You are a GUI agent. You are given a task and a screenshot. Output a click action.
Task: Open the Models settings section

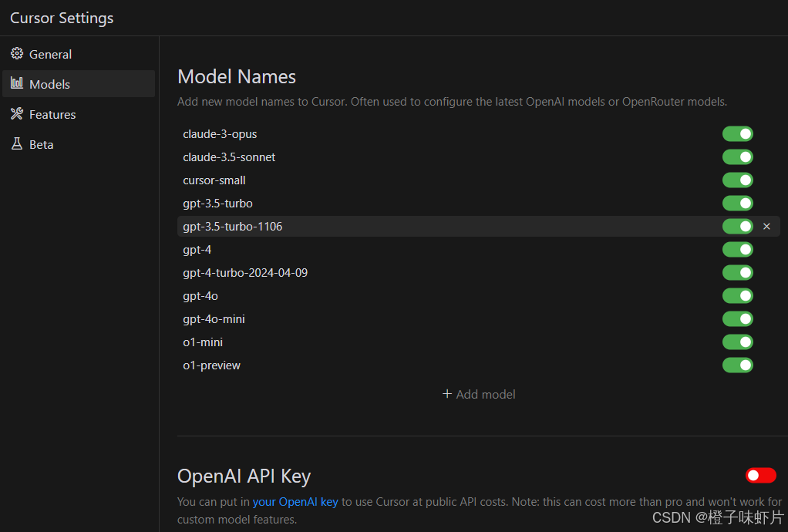[x=79, y=84]
